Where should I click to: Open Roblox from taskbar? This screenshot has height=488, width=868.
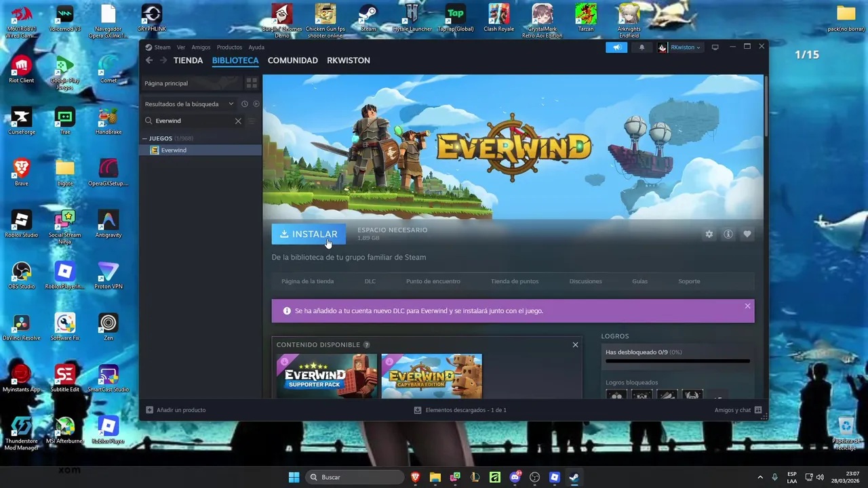coord(555,477)
